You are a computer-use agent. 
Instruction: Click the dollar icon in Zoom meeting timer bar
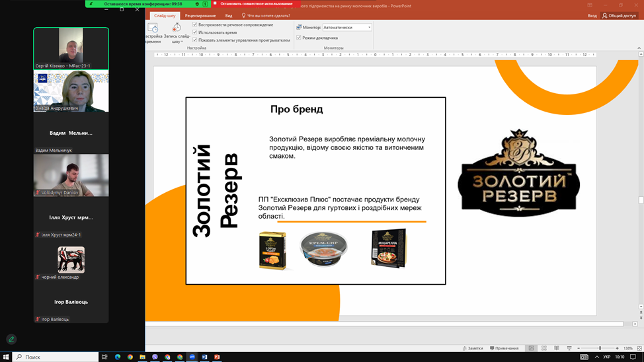point(205,4)
